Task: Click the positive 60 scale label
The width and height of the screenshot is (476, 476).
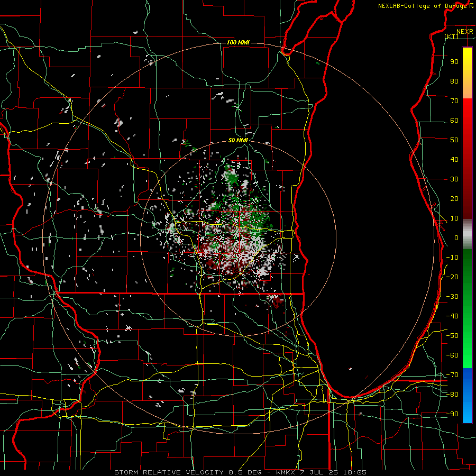Action: click(454, 121)
